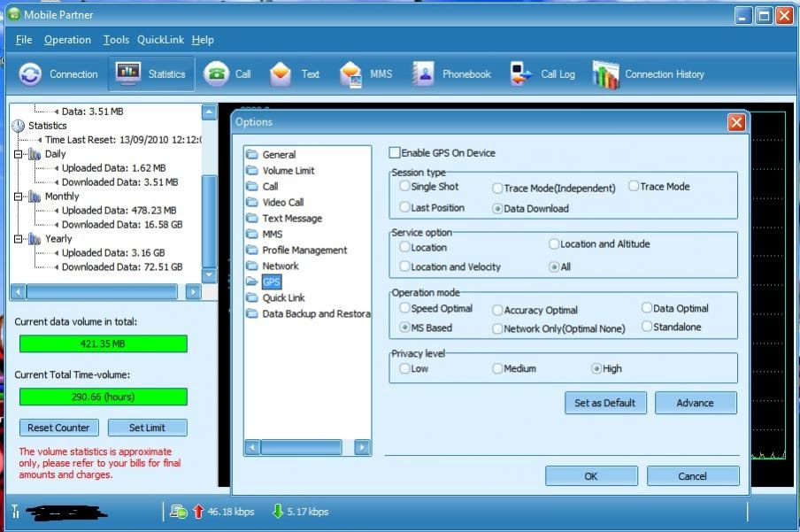The width and height of the screenshot is (800, 532).
Task: Select the Single Shot session type
Action: click(404, 187)
